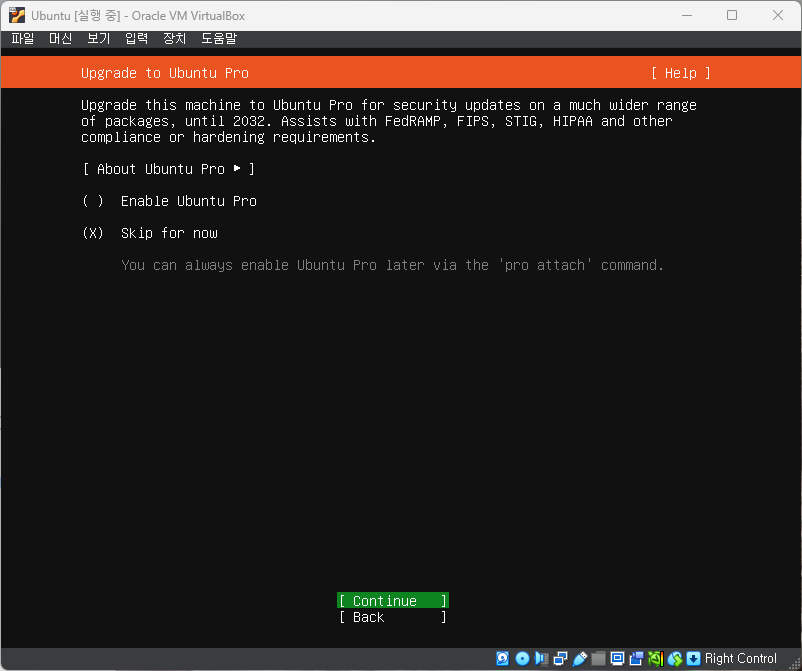Click the optical disc status icon
Viewport: 802px width, 671px height.
point(522,658)
